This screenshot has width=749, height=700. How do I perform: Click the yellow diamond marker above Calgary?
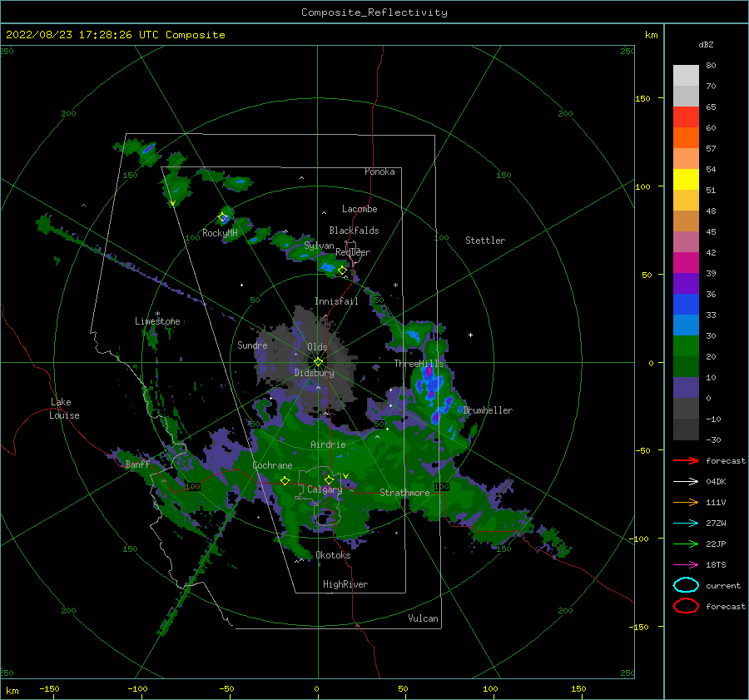[x=329, y=479]
